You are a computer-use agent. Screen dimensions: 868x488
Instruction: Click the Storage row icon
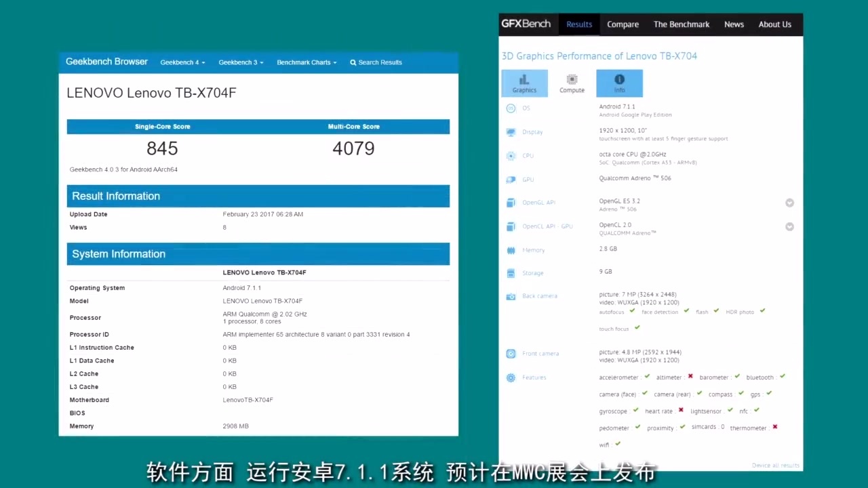tap(511, 273)
